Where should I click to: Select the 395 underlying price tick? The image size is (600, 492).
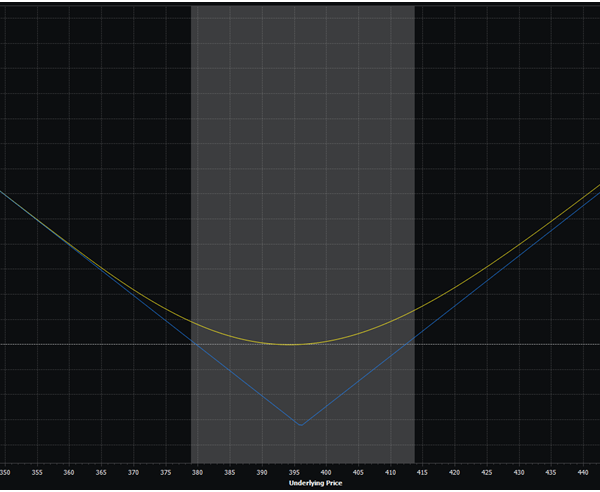pos(294,471)
